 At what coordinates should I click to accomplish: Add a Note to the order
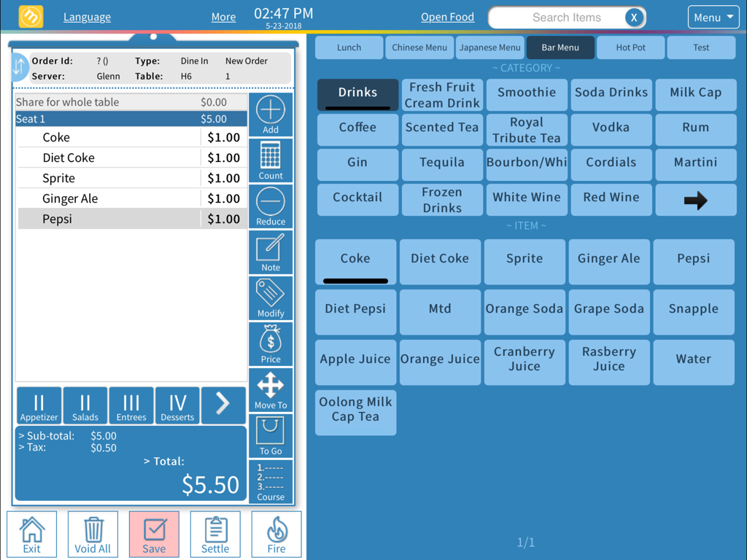(271, 252)
